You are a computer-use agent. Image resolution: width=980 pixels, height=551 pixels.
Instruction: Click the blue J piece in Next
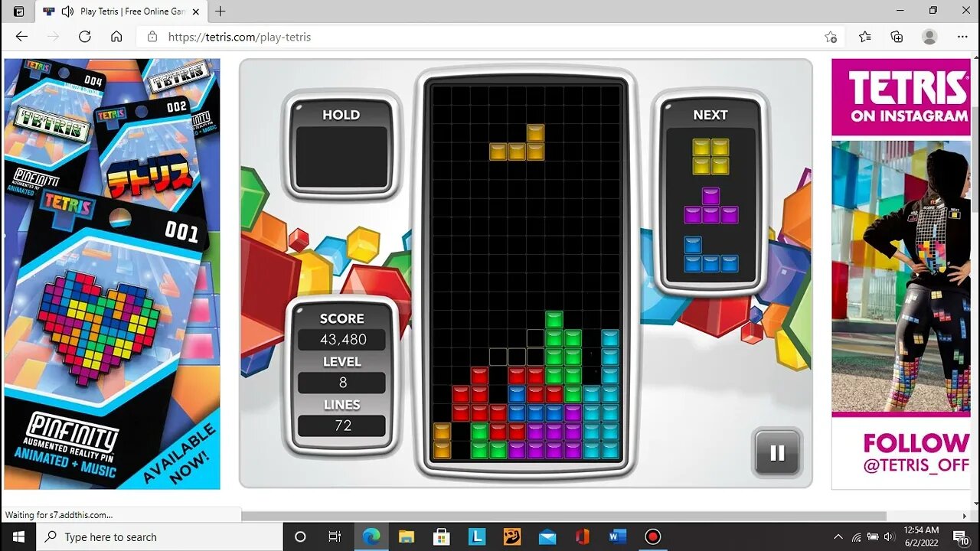(x=710, y=254)
